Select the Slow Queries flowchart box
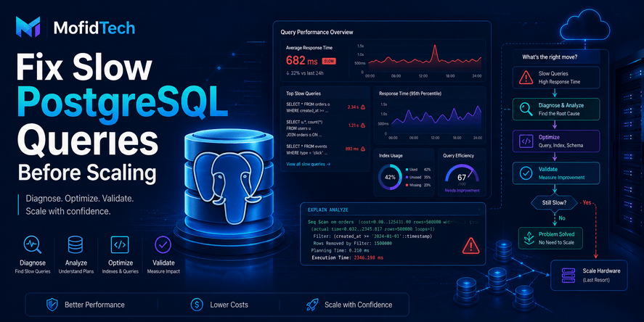 556,78
